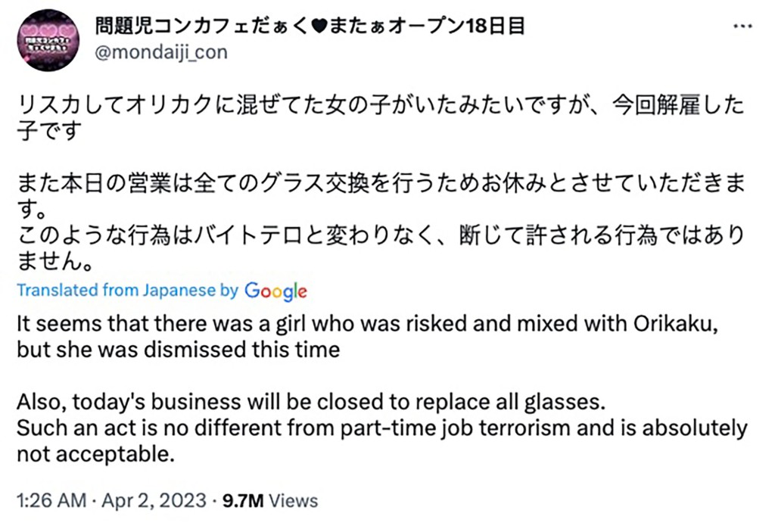The image size is (775, 532).
Task: Click the Google logo in translation label
Action: coord(275,291)
